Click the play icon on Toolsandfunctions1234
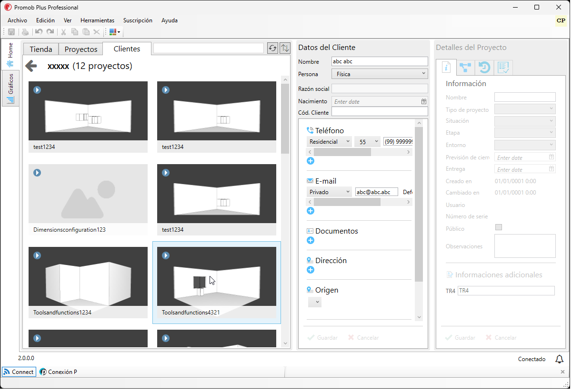This screenshot has width=572, height=392. [37, 255]
